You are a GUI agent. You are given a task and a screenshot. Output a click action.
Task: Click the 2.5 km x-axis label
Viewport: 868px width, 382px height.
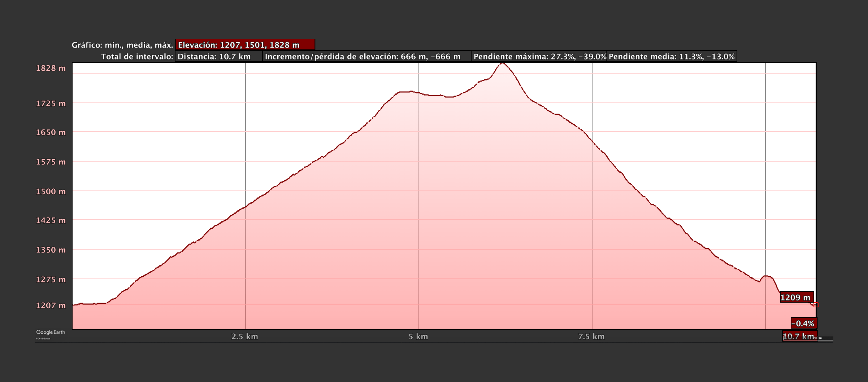[245, 337]
